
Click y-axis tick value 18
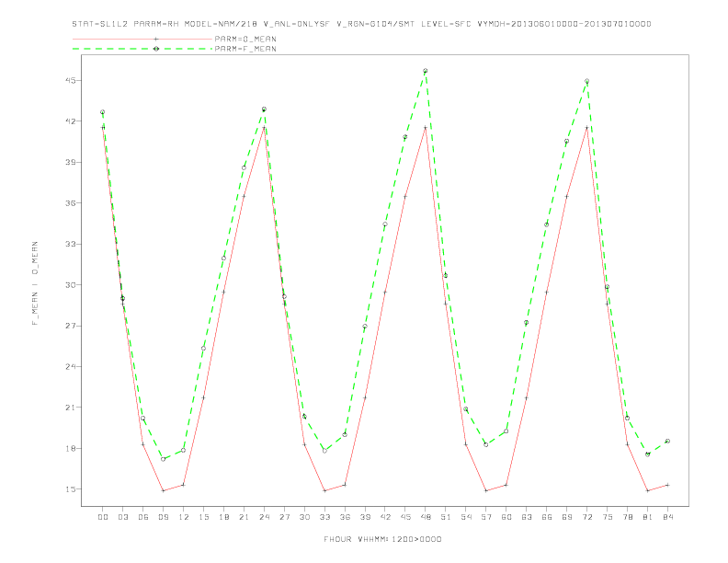click(70, 448)
